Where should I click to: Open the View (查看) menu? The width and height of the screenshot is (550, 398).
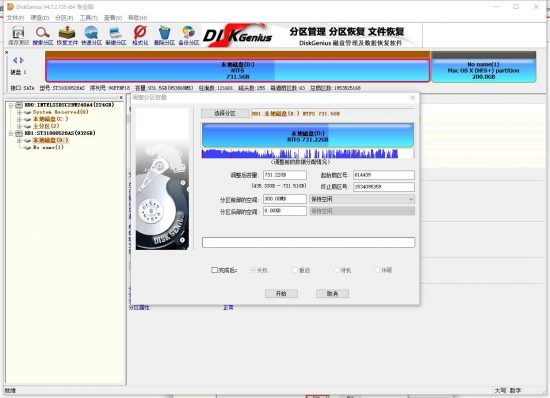tap(113, 18)
